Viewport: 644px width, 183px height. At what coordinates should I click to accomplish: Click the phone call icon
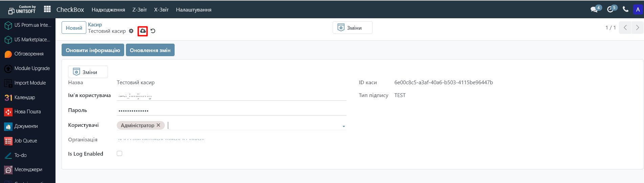pyautogui.click(x=625, y=9)
